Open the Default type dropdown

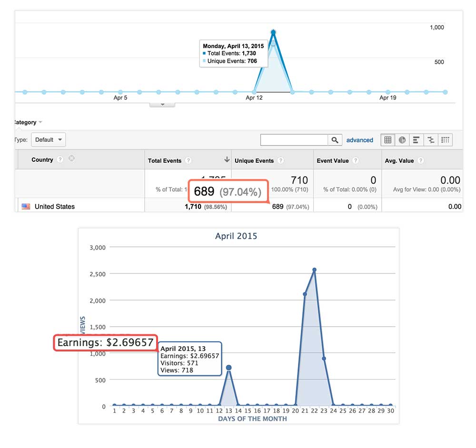click(48, 140)
